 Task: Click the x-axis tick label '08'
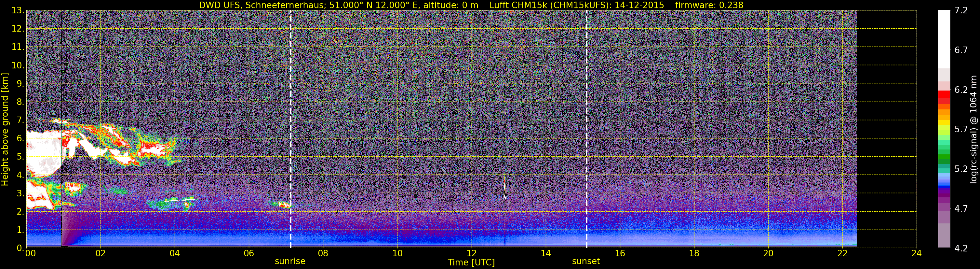(323, 253)
